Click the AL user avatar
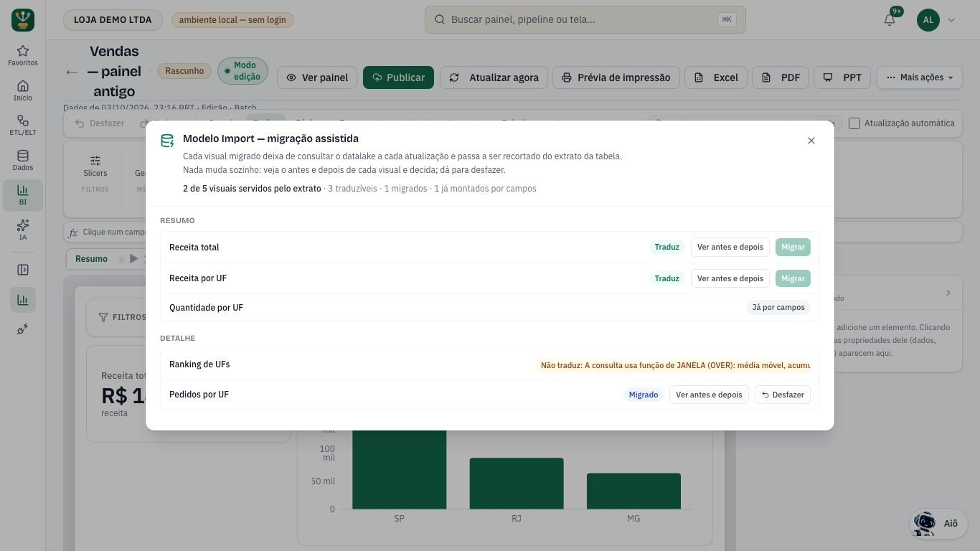 (x=928, y=20)
